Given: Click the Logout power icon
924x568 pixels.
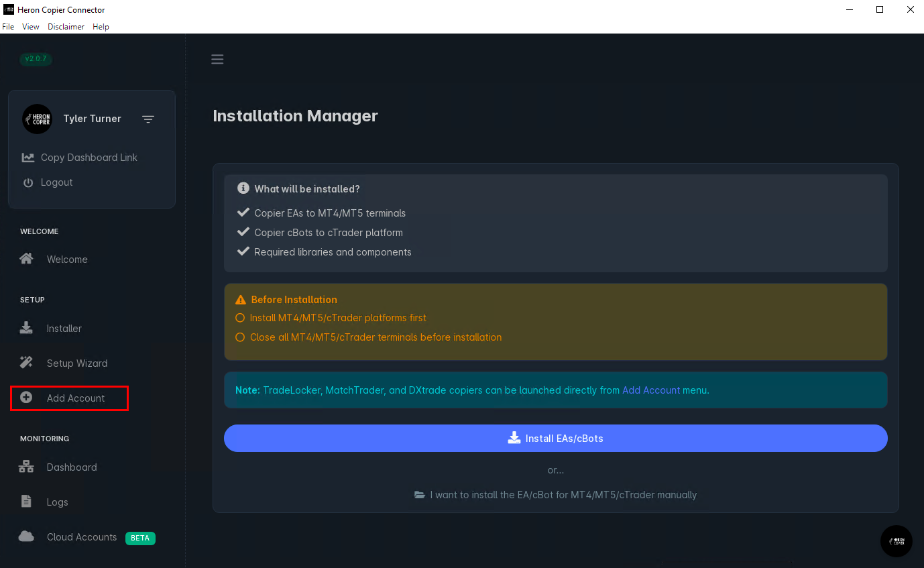Looking at the screenshot, I should coord(28,182).
